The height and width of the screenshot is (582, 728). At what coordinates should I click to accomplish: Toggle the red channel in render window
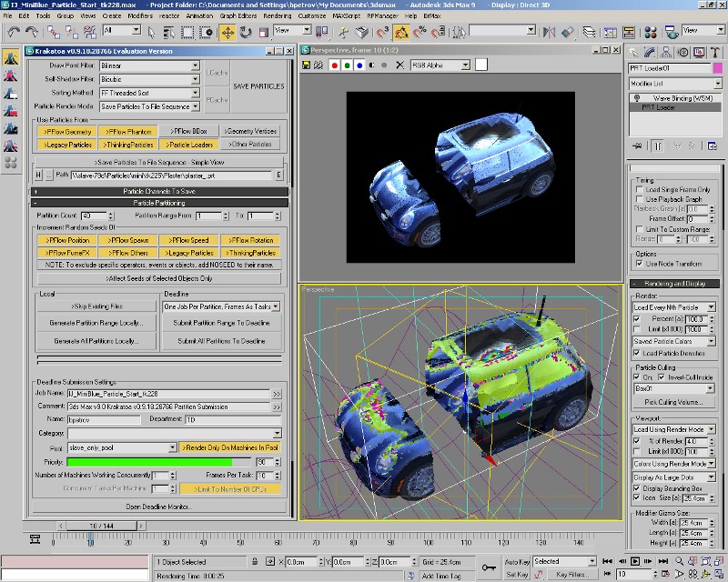click(334, 65)
